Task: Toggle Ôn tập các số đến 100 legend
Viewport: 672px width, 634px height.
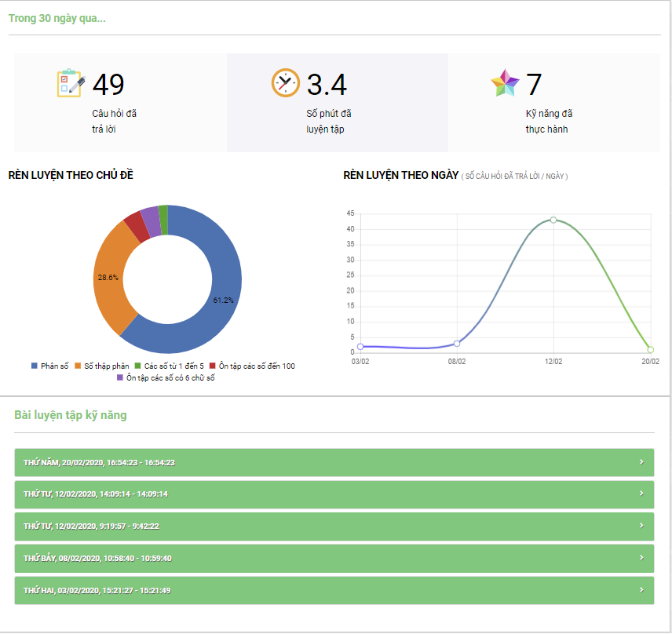Action: pos(251,366)
